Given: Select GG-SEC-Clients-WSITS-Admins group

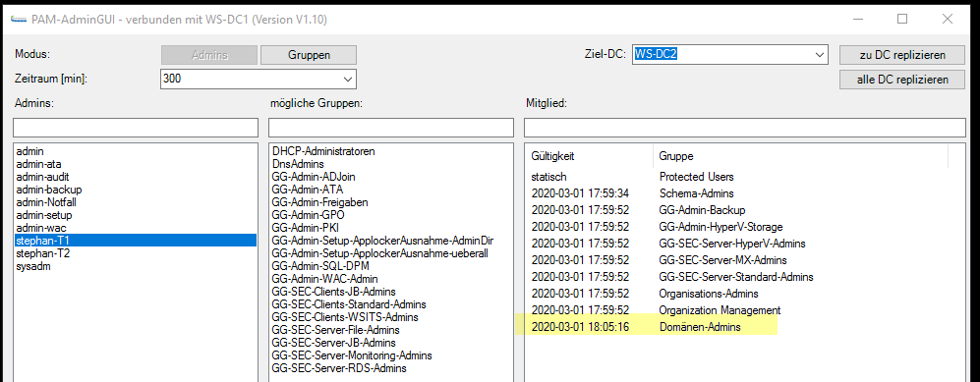Looking at the screenshot, I should pos(391,317).
